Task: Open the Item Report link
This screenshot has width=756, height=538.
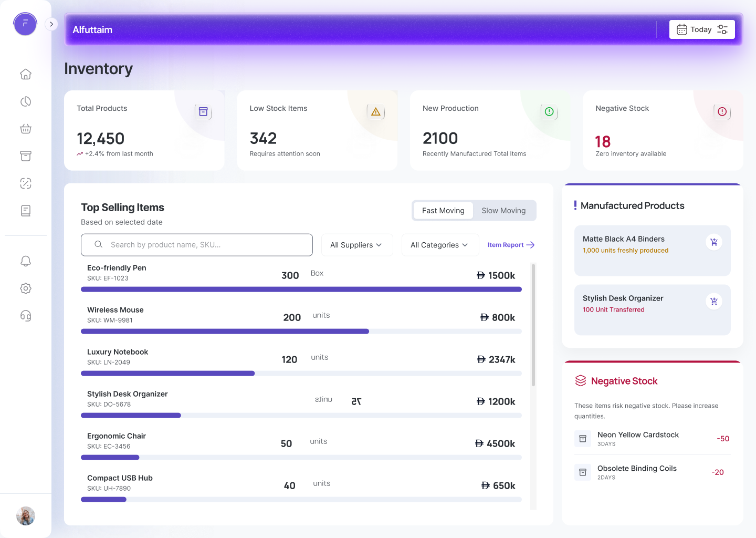Action: 511,245
